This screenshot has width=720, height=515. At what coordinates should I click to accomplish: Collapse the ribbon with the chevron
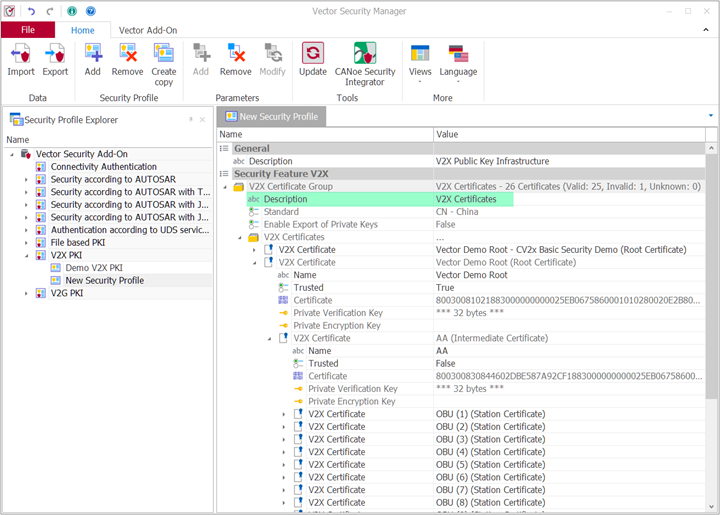pyautogui.click(x=706, y=30)
